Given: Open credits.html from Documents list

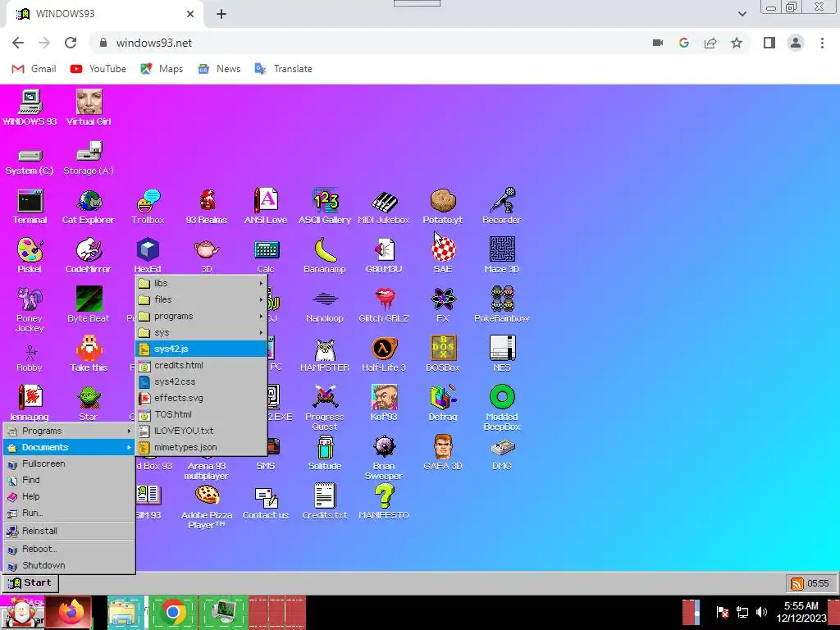Looking at the screenshot, I should point(202,365).
